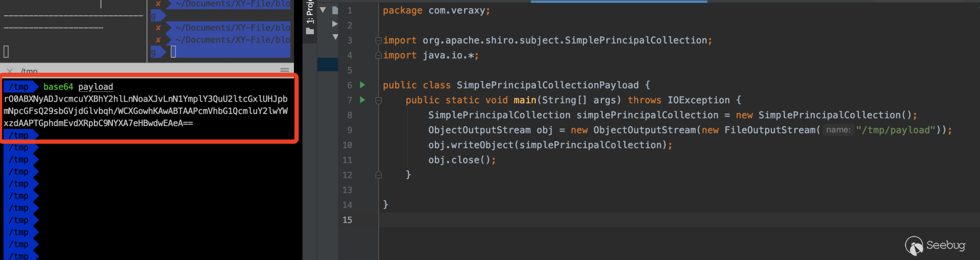Click the 'name:' parameter hint
Image resolution: width=980 pixels, height=260 pixels.
(838, 130)
